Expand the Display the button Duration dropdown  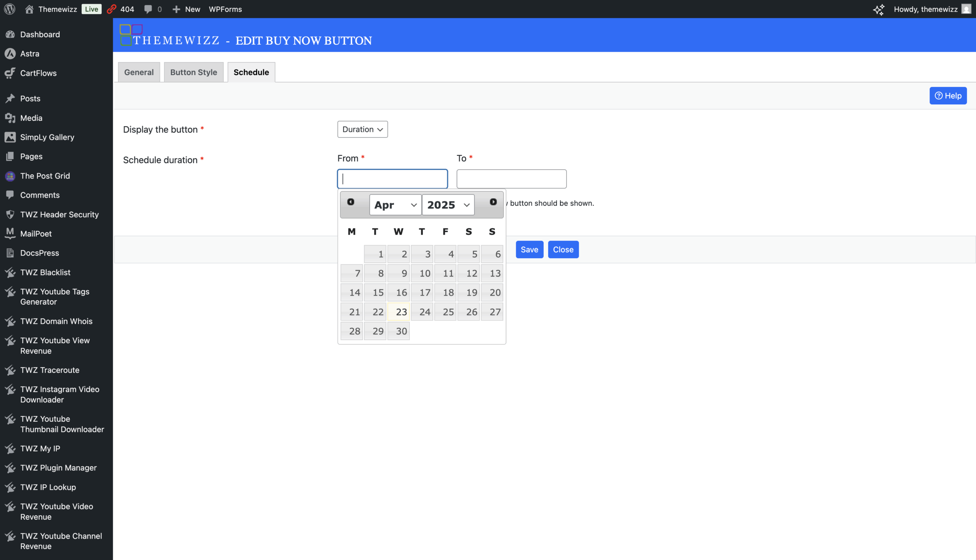click(362, 129)
